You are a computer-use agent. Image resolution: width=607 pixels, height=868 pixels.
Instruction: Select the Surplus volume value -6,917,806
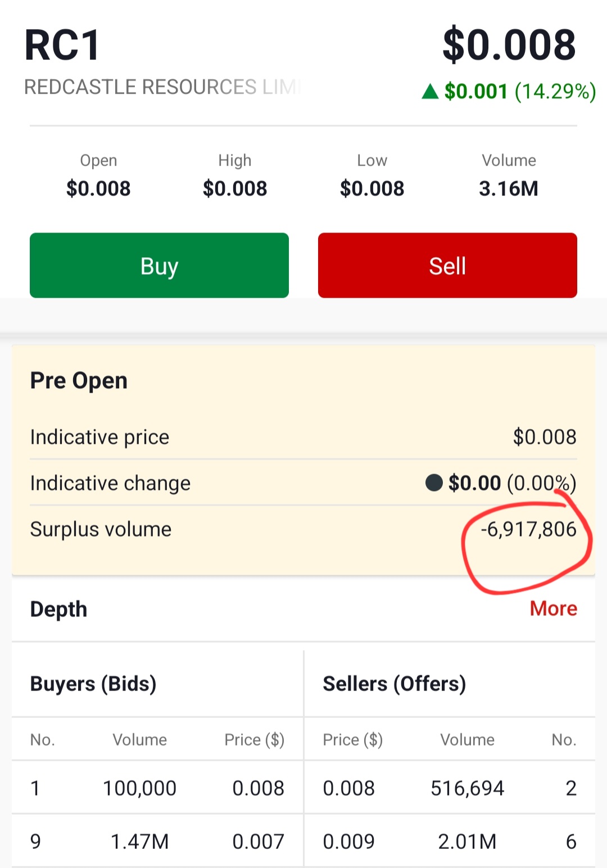coord(528,529)
